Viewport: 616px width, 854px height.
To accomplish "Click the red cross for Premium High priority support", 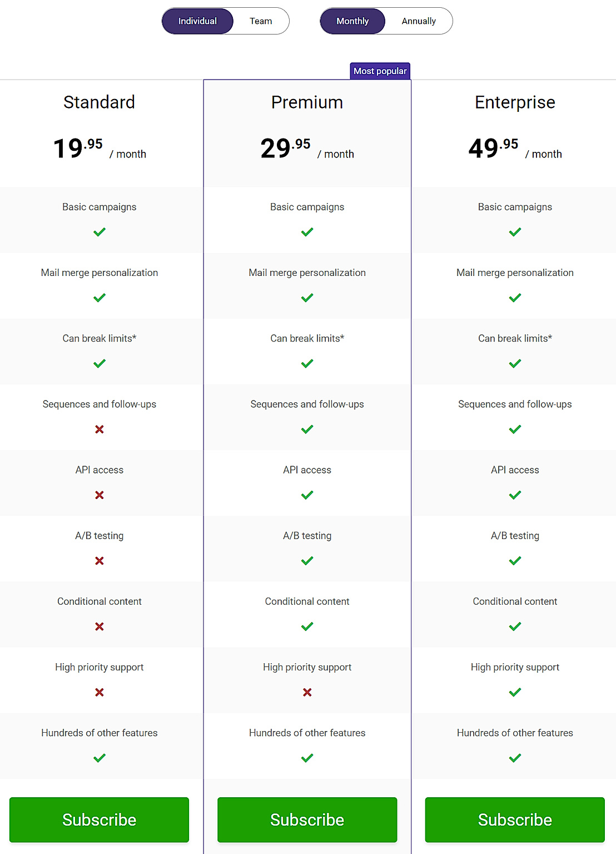I will click(306, 692).
